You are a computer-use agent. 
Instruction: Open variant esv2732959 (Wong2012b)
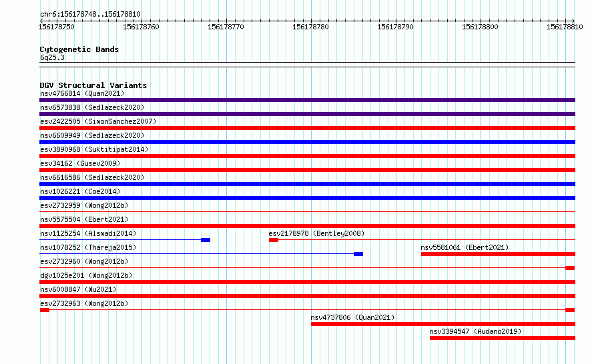84,205
